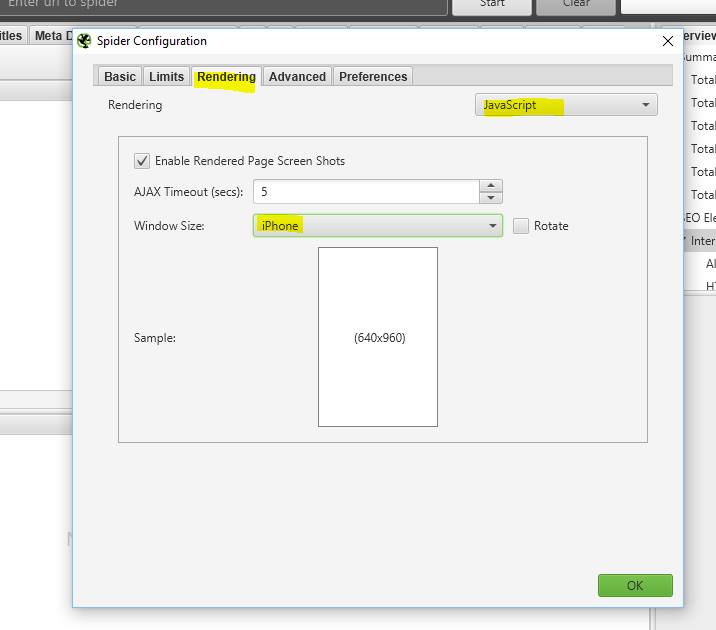Screen dimensions: 716x630
Task: Click the Enter url to spider field
Action: pos(220,4)
